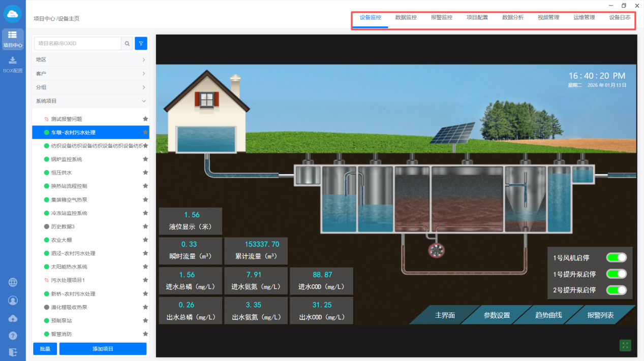The image size is (644, 361).
Task: Toggle the 1号风机启停 switch
Action: [616, 257]
